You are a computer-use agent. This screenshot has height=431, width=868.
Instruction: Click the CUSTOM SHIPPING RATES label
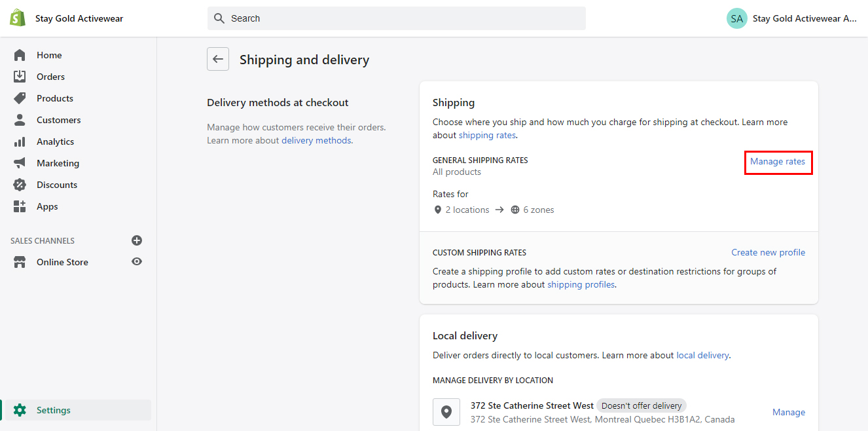tap(479, 252)
